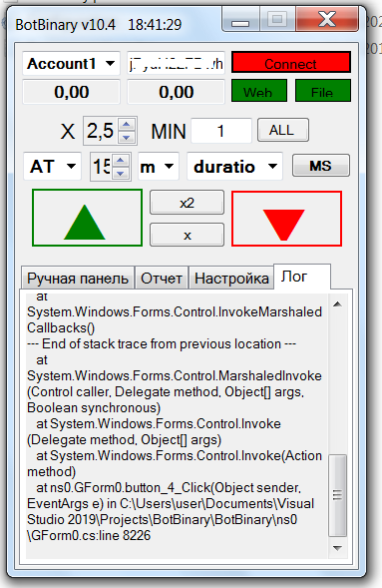Click the x button below x2
Screen dimensions: 382x588
[187, 236]
